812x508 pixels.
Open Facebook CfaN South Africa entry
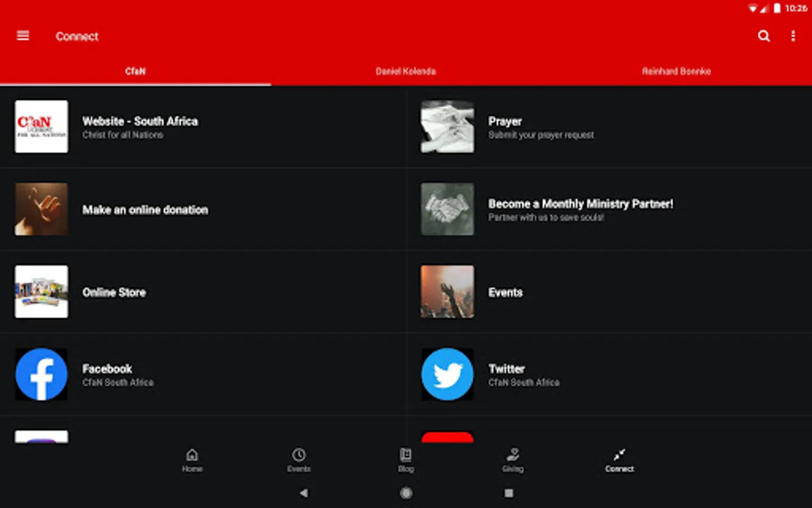coord(203,374)
